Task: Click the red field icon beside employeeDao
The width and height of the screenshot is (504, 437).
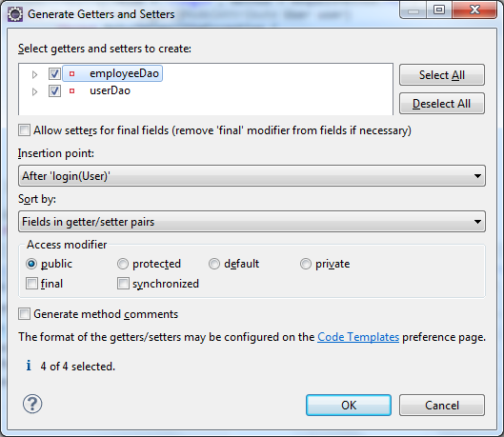Action: point(72,74)
